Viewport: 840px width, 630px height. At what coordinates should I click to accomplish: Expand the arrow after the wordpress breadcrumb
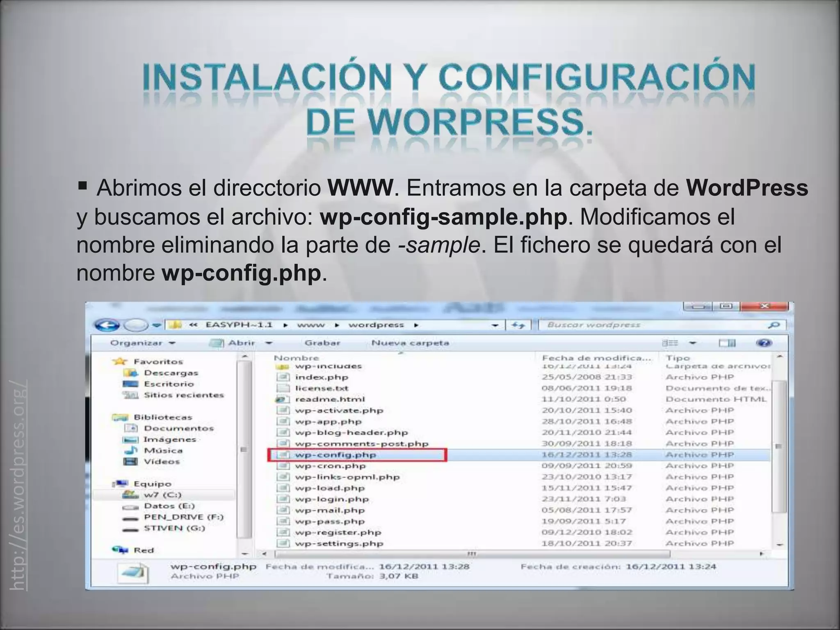click(416, 325)
